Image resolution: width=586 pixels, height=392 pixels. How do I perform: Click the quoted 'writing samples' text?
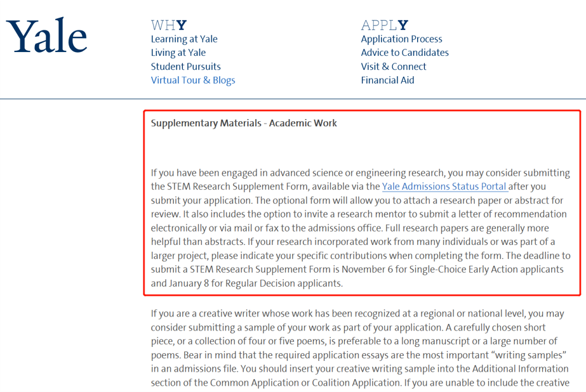click(x=529, y=355)
